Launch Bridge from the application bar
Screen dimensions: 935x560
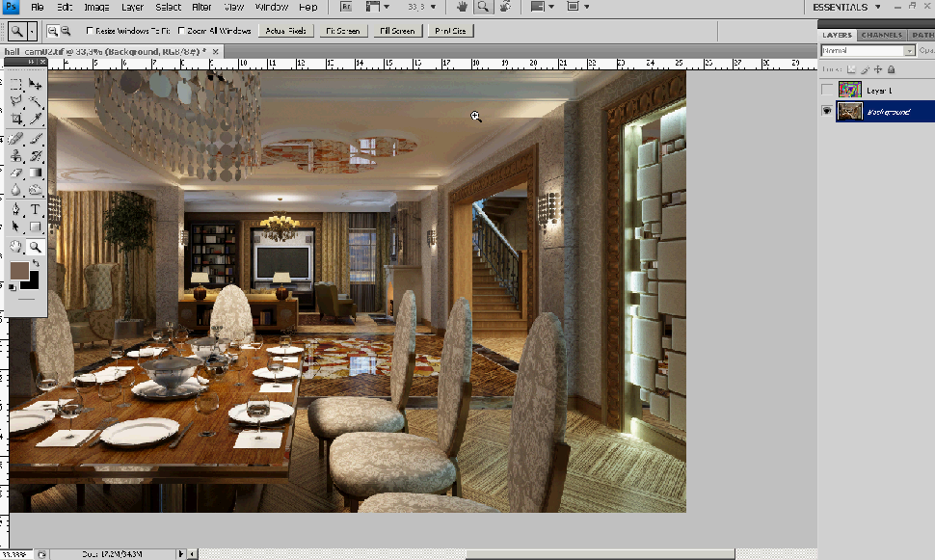point(346,7)
